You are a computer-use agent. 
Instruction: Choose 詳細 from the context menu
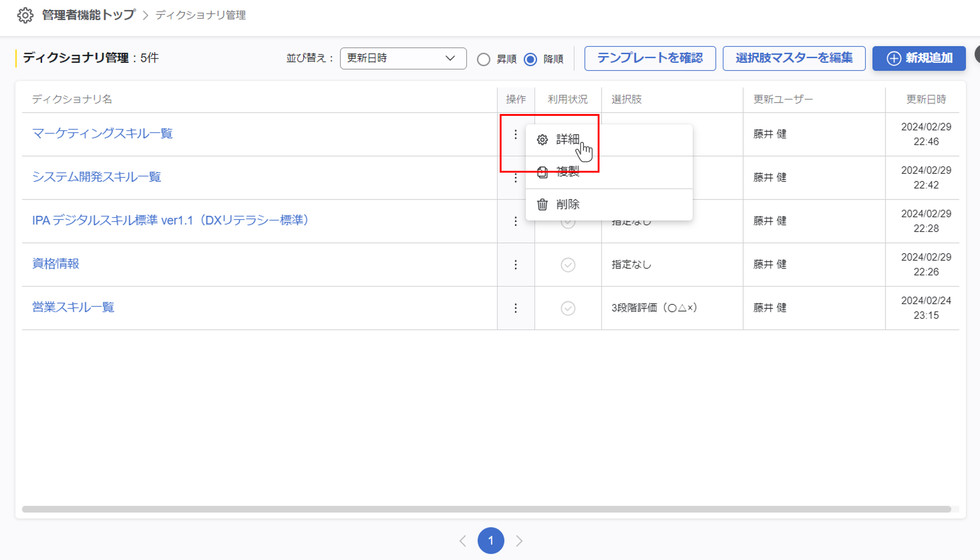[567, 139]
